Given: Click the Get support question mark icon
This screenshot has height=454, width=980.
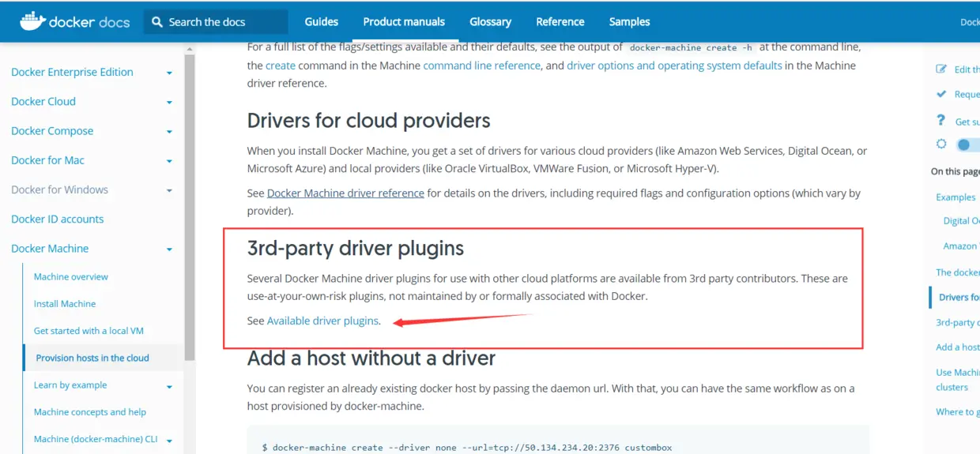Looking at the screenshot, I should tap(940, 120).
